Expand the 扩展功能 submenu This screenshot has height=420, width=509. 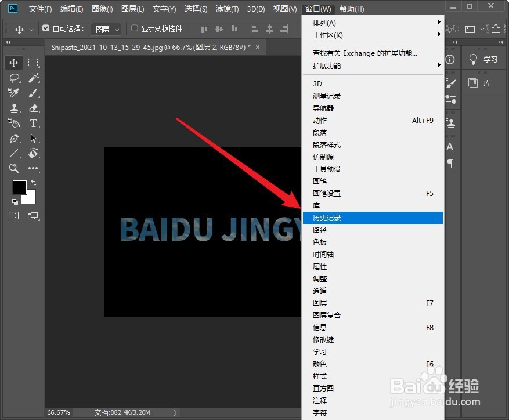373,66
